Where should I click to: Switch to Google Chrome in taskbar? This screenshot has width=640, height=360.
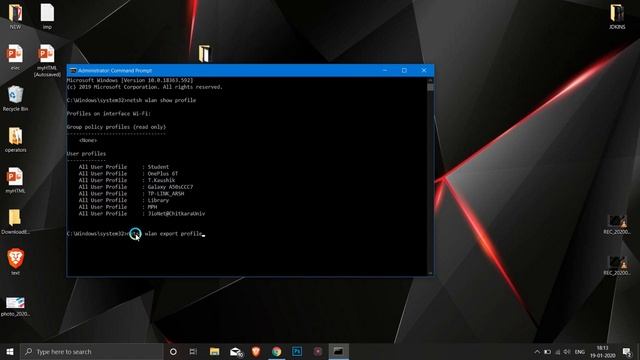click(x=277, y=351)
